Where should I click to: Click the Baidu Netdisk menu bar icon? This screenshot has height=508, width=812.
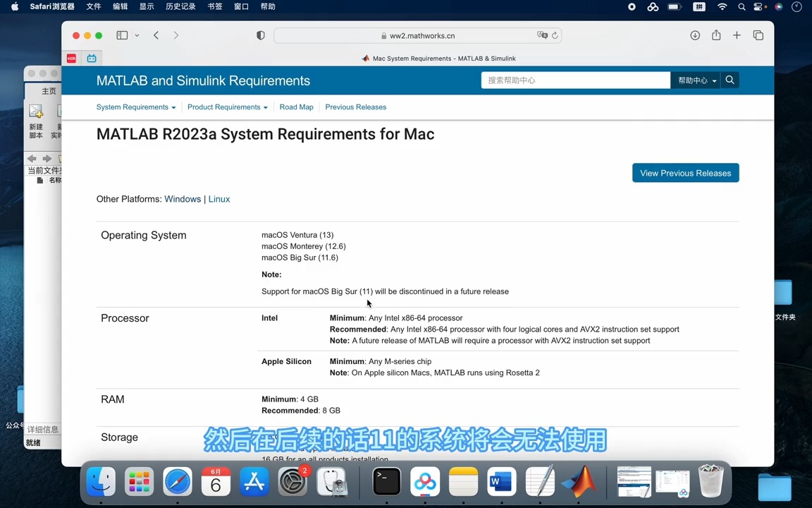click(653, 7)
